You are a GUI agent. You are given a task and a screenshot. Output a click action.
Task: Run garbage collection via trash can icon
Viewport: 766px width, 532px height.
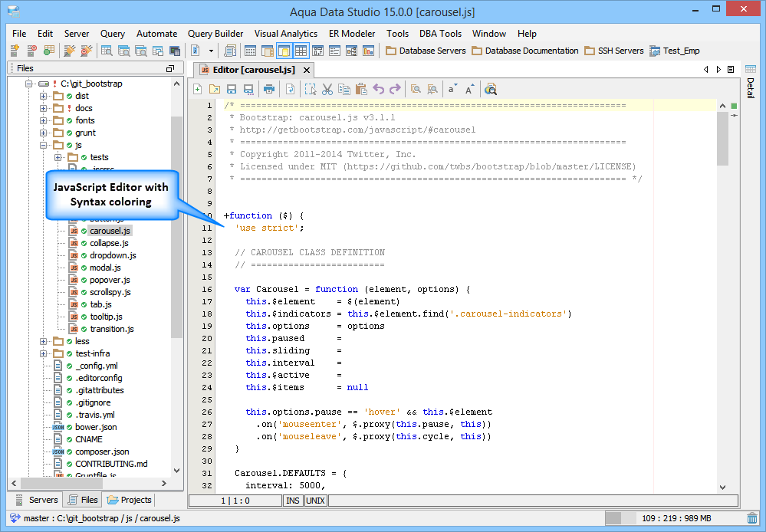click(752, 519)
